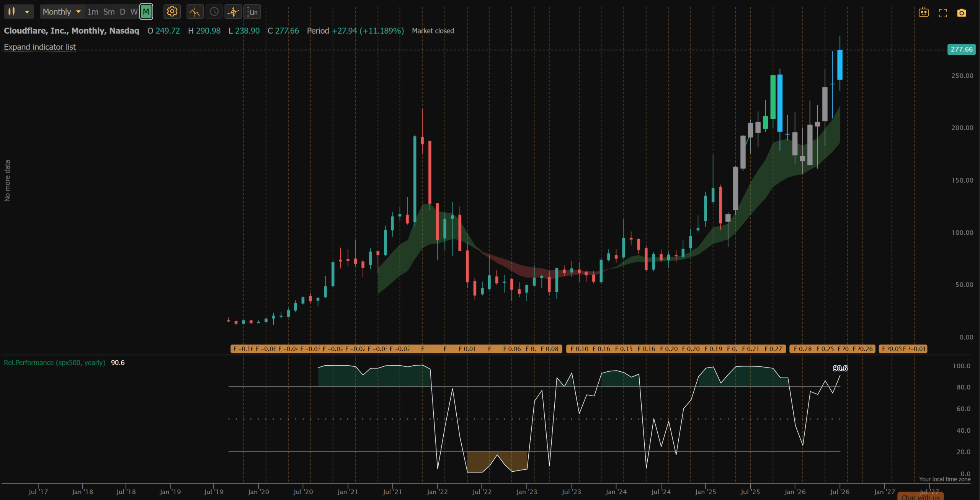Screen dimensions: 980x500
Task: Click the close value 277.66 in header
Action: pyautogui.click(x=287, y=31)
